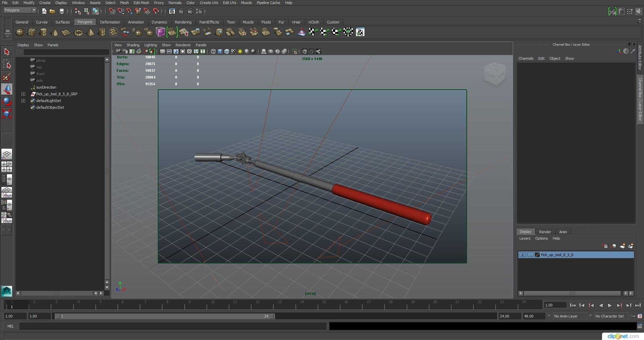
Task: Go to end of playback range
Action: point(638,305)
